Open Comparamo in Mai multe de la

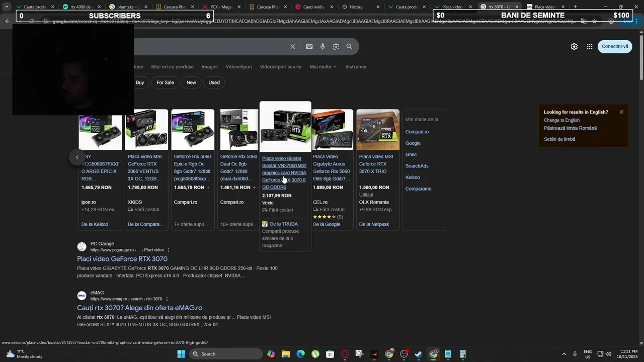pyautogui.click(x=419, y=189)
